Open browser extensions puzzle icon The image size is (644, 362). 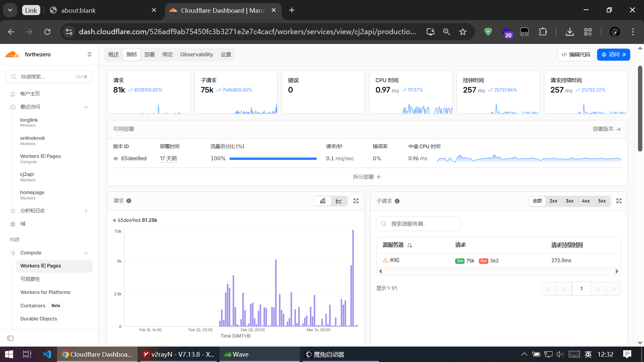(x=543, y=32)
